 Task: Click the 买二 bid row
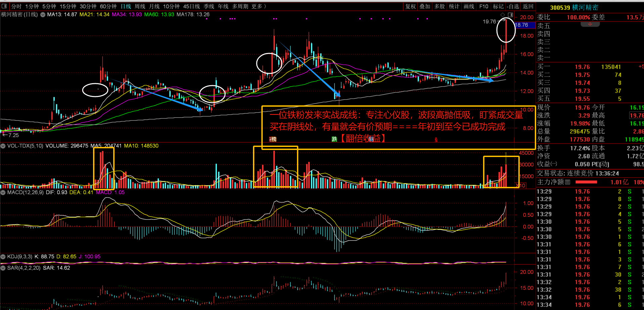pyautogui.click(x=590, y=75)
